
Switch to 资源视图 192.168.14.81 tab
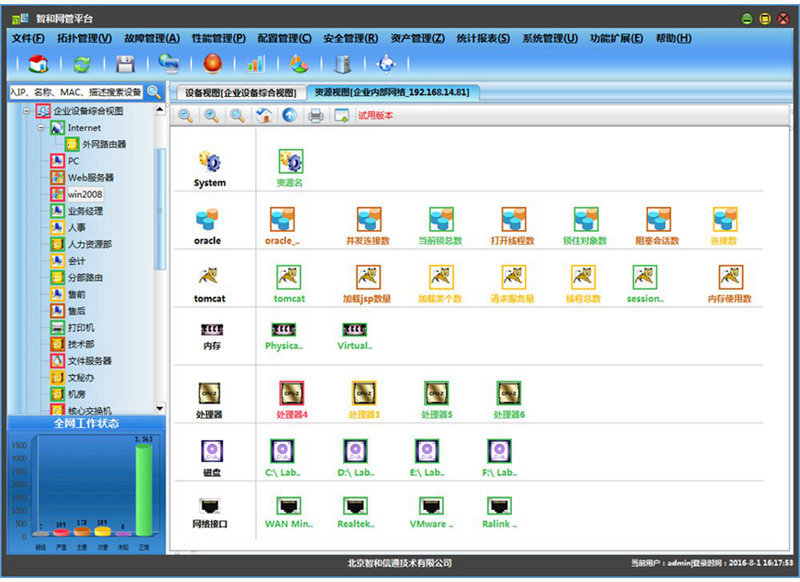tap(392, 92)
